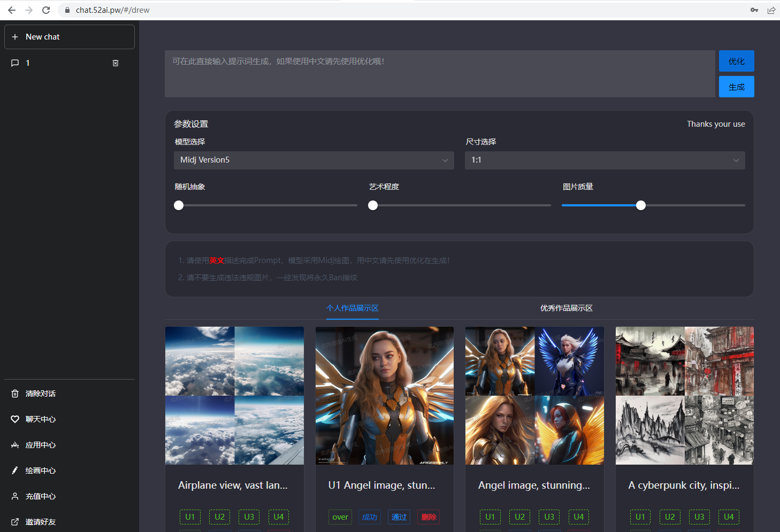Open 充值中心 via the person icon

[x=15, y=496]
